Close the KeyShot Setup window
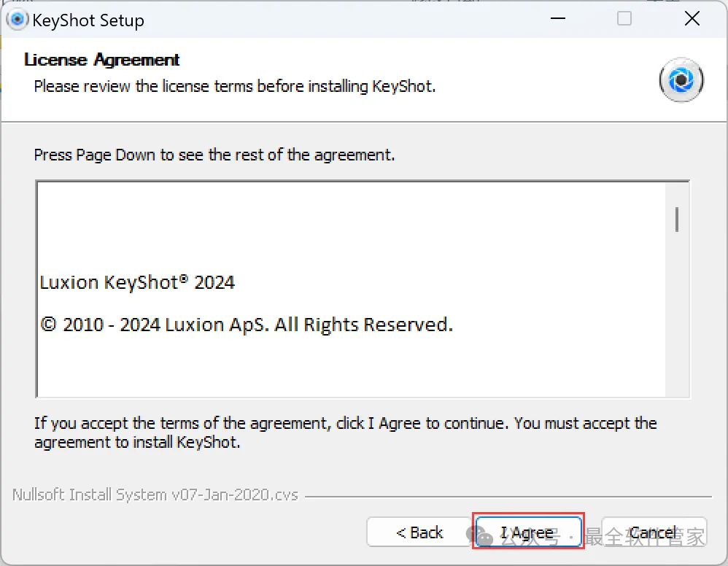Screen dimensions: 728x566 (x=692, y=20)
